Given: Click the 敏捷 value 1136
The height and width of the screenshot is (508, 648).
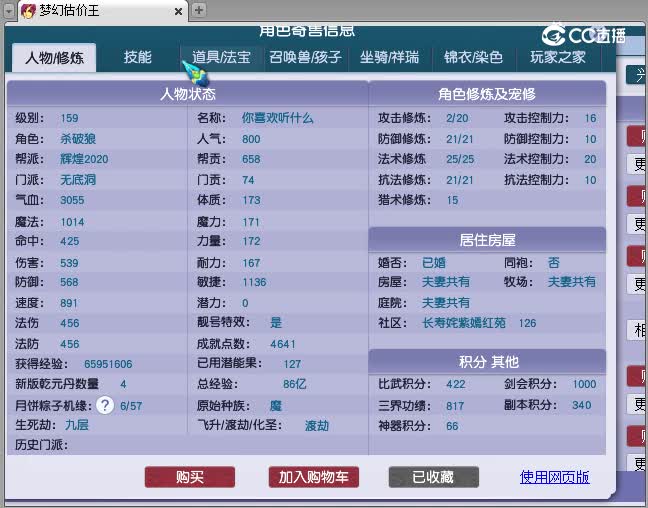Looking at the screenshot, I should pyautogui.click(x=254, y=282).
